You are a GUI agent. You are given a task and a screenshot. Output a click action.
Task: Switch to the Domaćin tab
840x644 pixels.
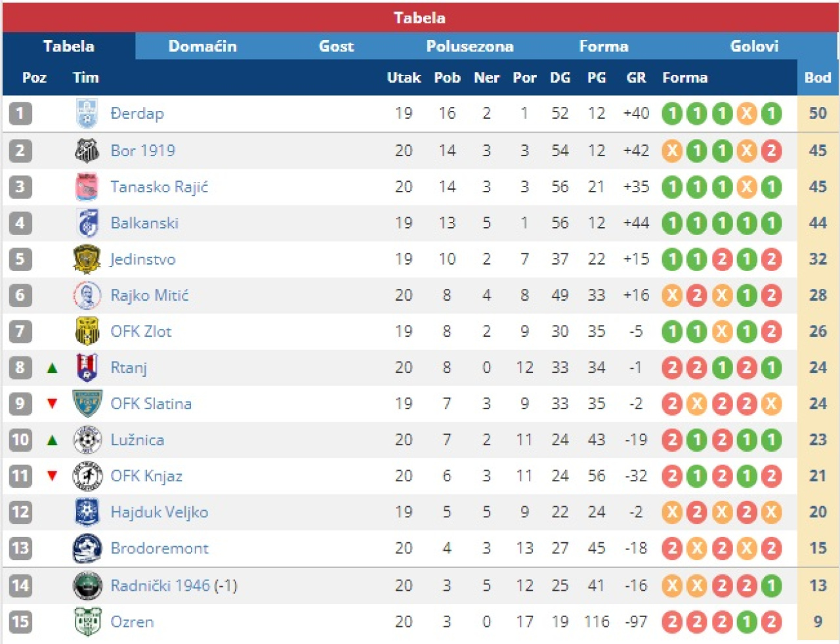(x=202, y=46)
